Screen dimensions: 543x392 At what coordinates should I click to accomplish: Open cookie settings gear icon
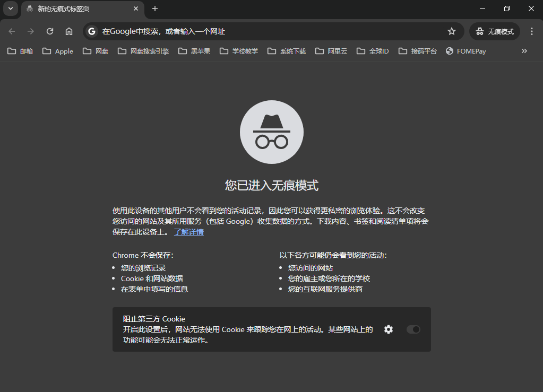[389, 329]
